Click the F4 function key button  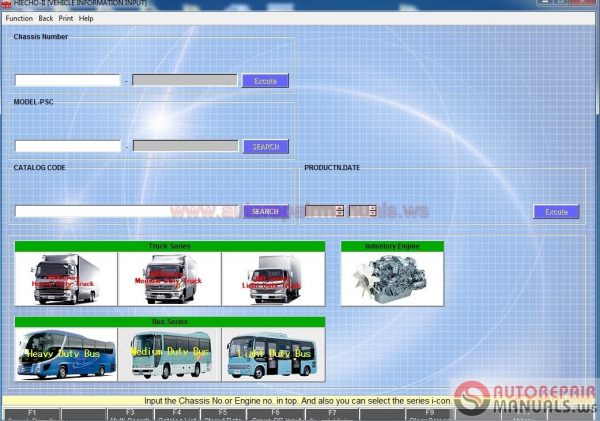(x=177, y=414)
